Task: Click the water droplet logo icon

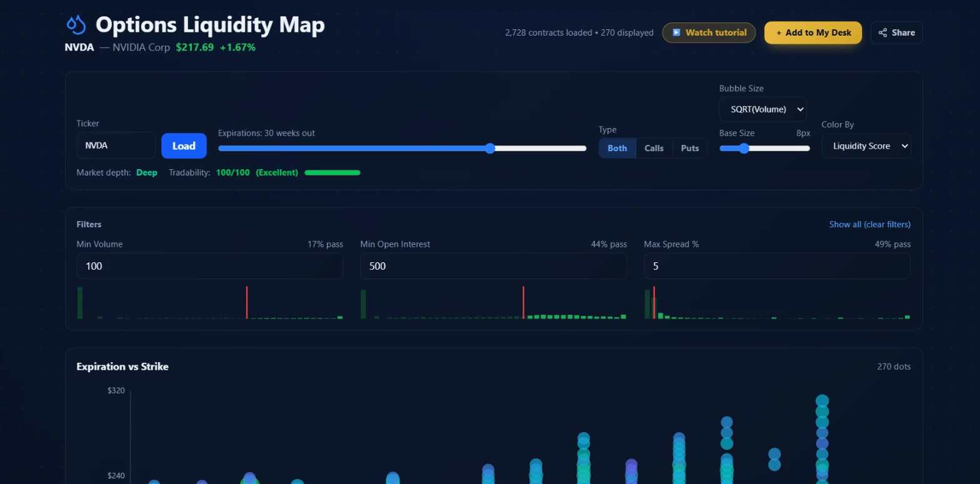Action: pos(76,25)
